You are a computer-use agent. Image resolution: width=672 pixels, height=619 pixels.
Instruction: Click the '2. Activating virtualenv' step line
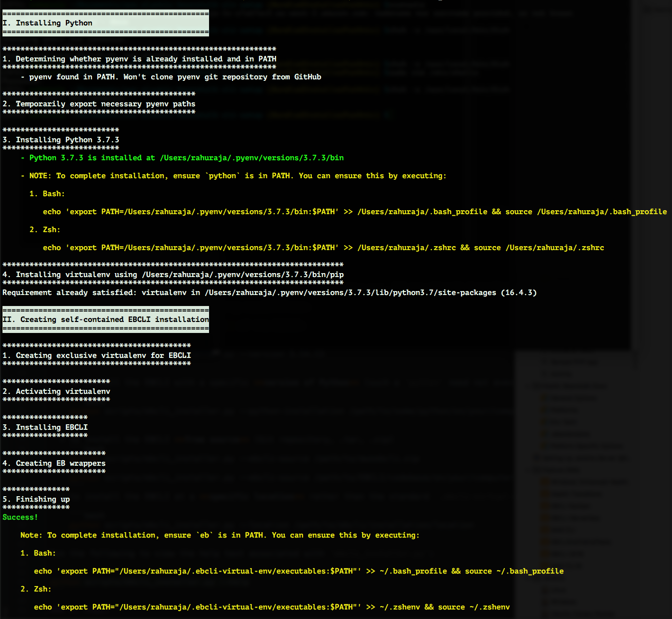tap(56, 391)
